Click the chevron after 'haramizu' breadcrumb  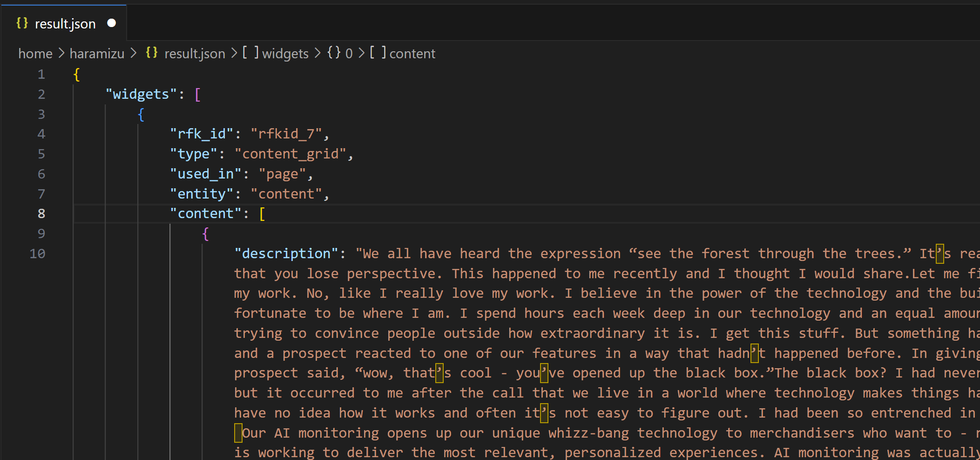[x=133, y=54]
